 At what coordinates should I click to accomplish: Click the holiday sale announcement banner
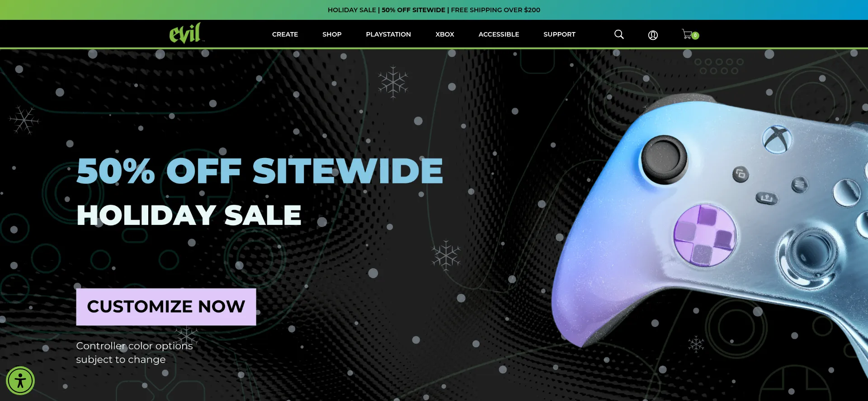coord(434,10)
